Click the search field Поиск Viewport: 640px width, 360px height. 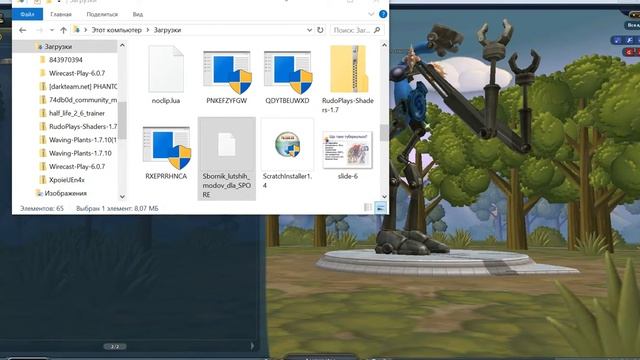(351, 30)
